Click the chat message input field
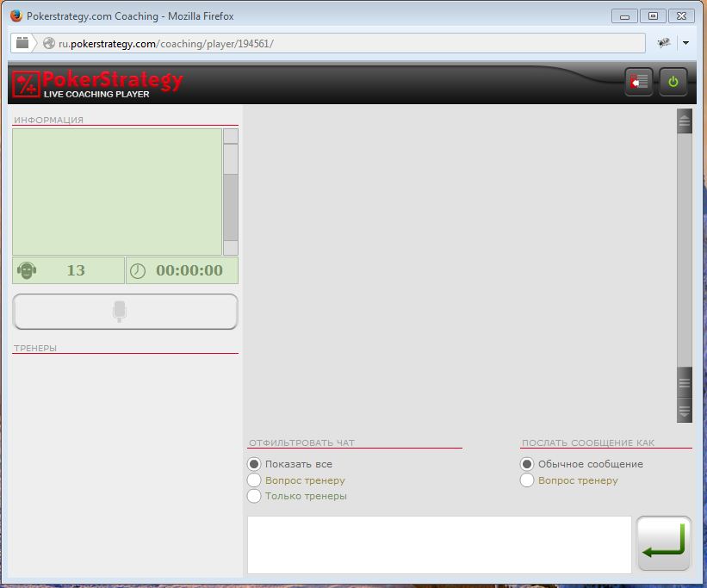This screenshot has height=588, width=707. [440, 545]
